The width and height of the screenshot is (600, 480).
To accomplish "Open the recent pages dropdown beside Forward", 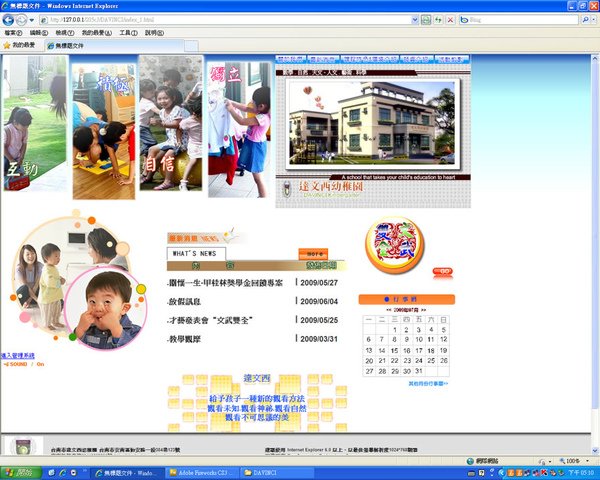I will click(32, 20).
